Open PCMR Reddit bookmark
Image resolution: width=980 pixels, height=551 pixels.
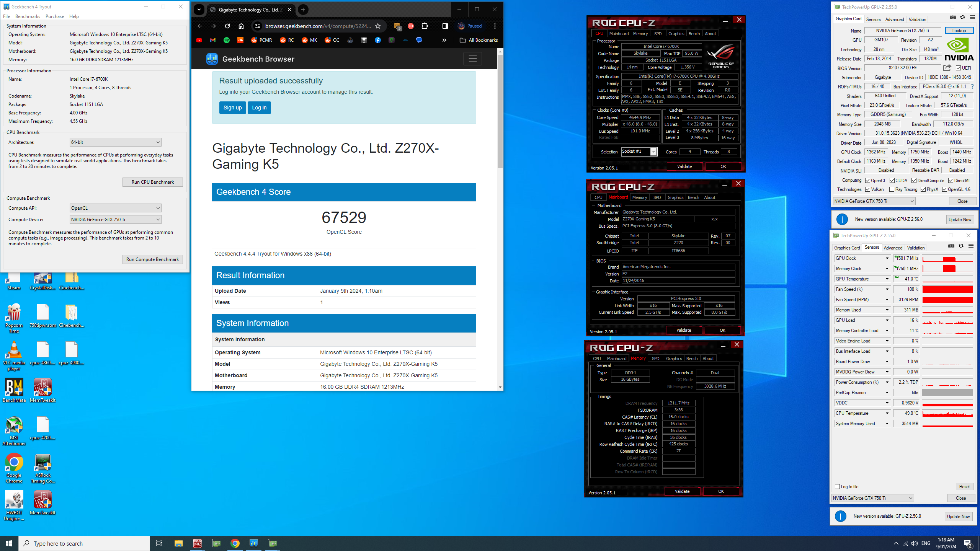[261, 40]
